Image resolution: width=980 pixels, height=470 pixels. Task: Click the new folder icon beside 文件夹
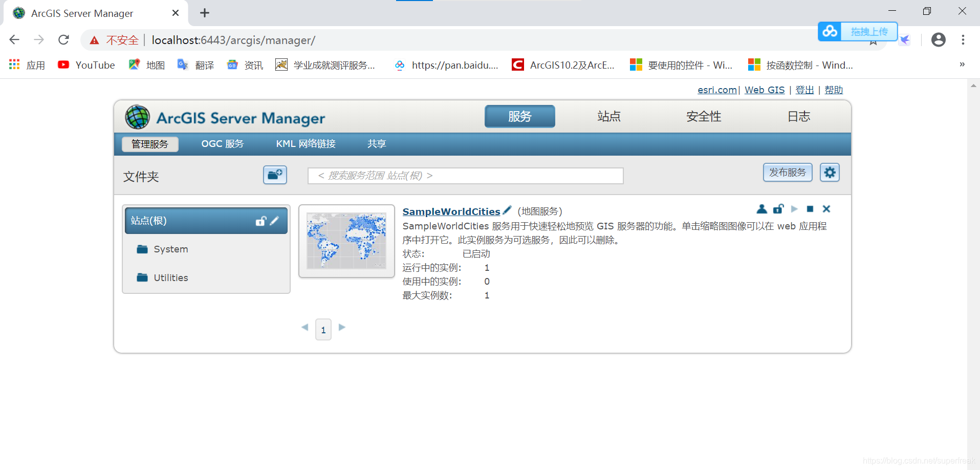pyautogui.click(x=275, y=175)
